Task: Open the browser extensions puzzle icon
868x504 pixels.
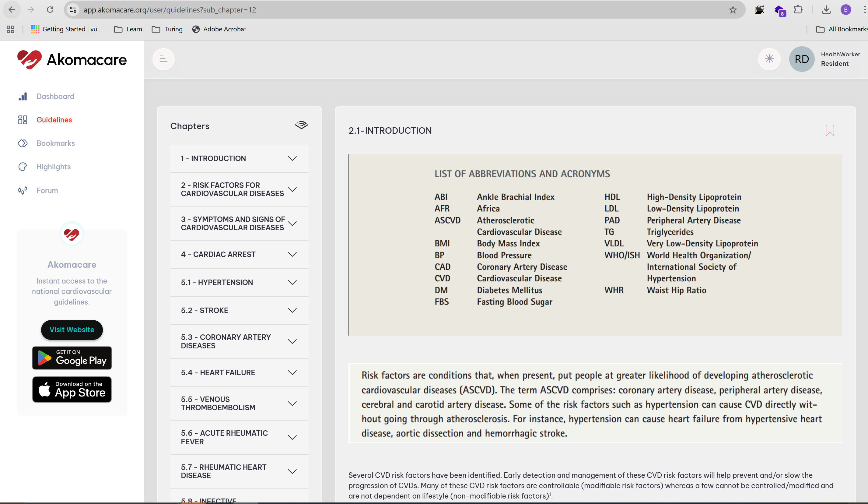Action: click(x=798, y=10)
